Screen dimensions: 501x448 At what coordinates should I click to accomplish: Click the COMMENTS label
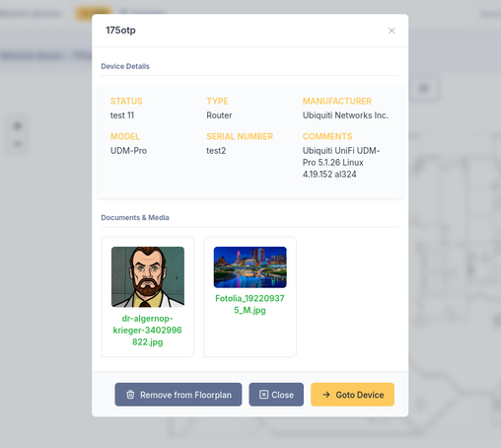click(x=327, y=136)
